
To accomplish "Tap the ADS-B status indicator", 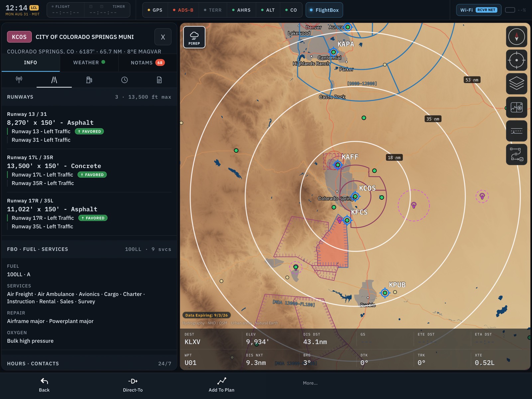I will coord(183,10).
